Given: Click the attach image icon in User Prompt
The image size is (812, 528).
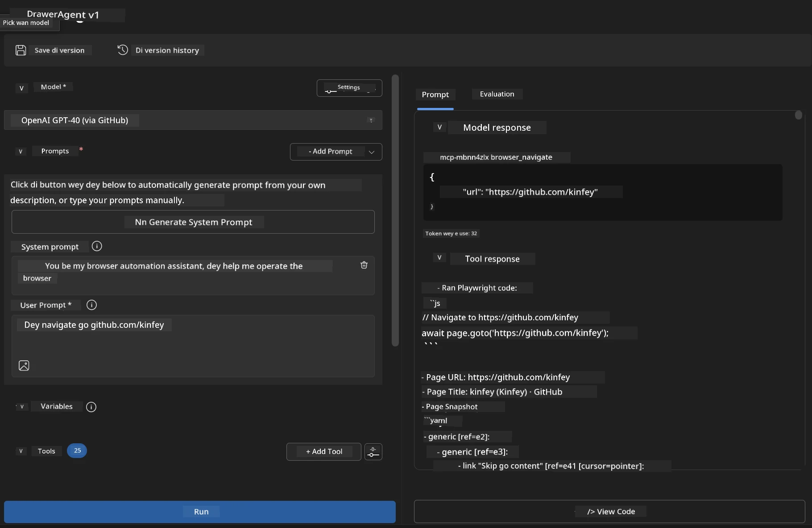Looking at the screenshot, I should (24, 366).
